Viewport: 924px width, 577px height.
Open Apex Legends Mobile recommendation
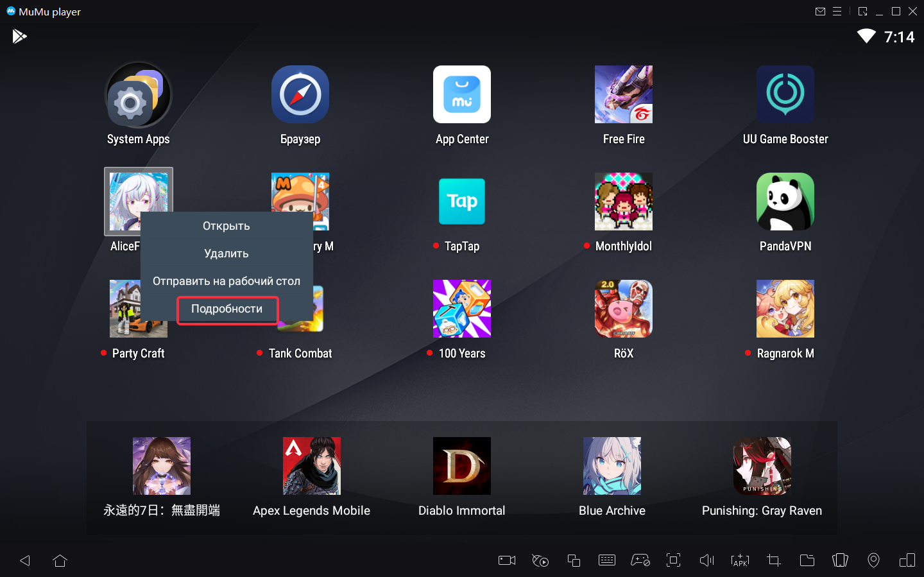(x=312, y=466)
